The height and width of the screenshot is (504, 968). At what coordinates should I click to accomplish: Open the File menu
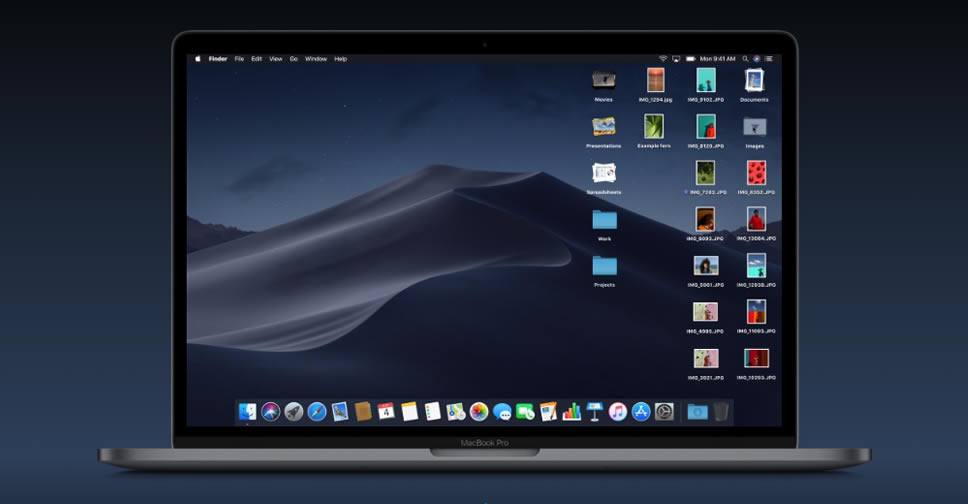pyautogui.click(x=239, y=59)
